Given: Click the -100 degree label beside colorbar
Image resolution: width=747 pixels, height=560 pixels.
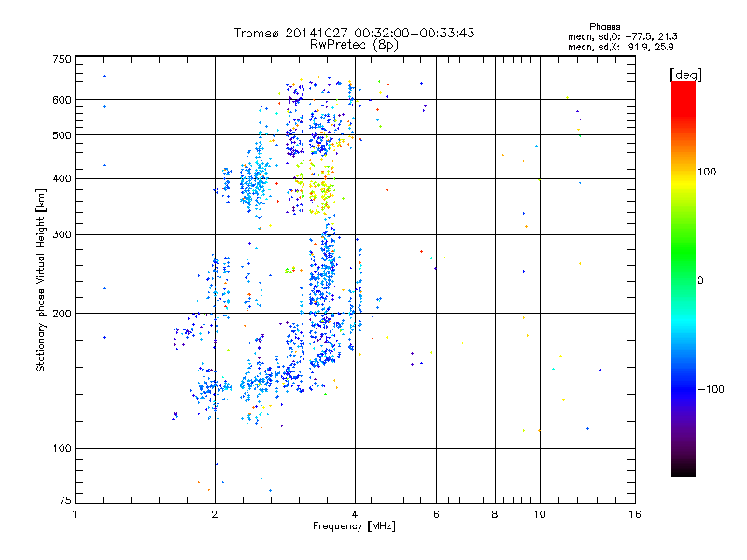Looking at the screenshot, I should coord(711,389).
